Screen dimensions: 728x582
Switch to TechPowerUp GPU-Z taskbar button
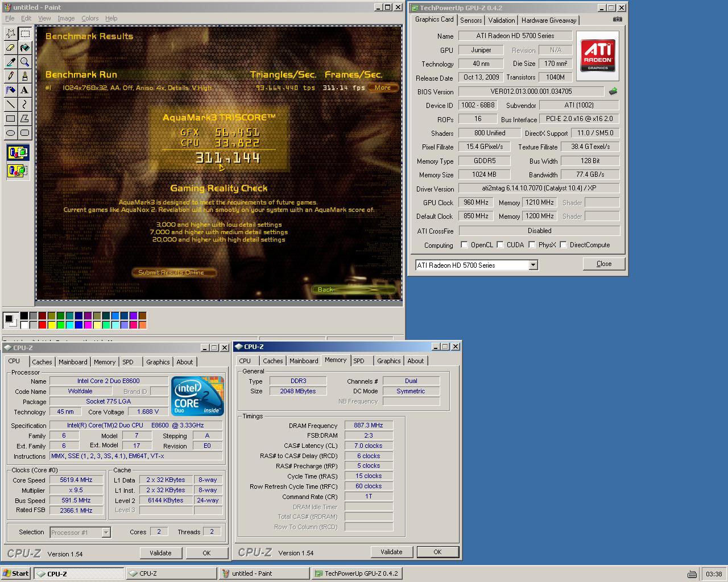pyautogui.click(x=357, y=573)
